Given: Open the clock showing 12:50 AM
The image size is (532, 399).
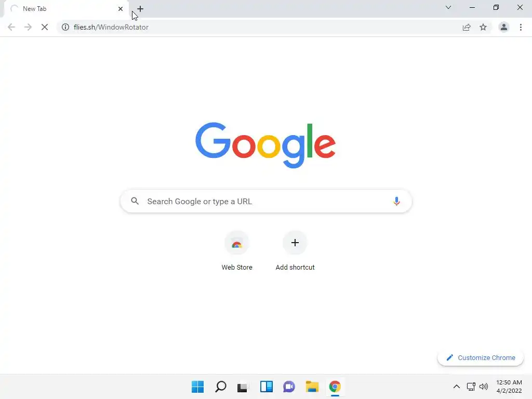Looking at the screenshot, I should click(509, 387).
